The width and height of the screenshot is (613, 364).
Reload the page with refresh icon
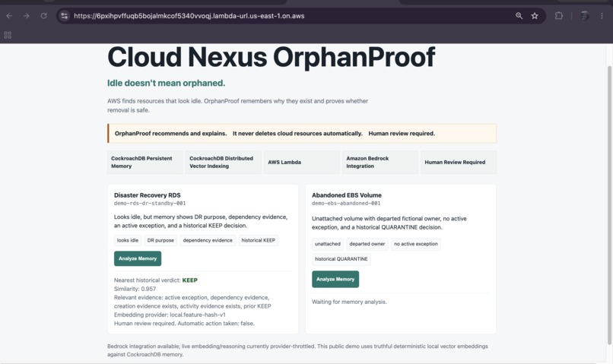(44, 16)
